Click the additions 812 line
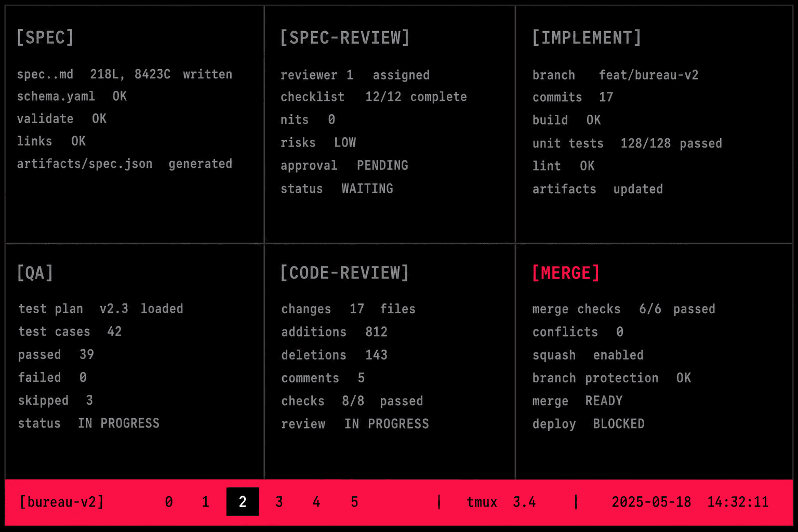 (x=335, y=332)
